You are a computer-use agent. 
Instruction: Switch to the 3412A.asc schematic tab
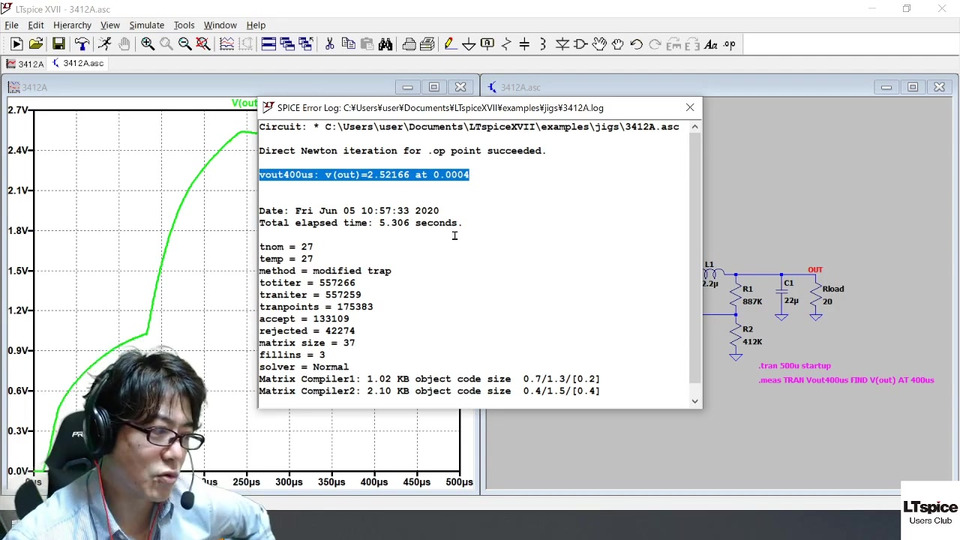point(78,63)
